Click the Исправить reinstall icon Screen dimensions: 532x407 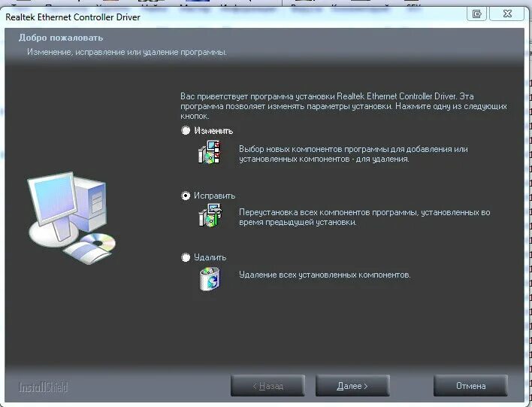tap(210, 215)
